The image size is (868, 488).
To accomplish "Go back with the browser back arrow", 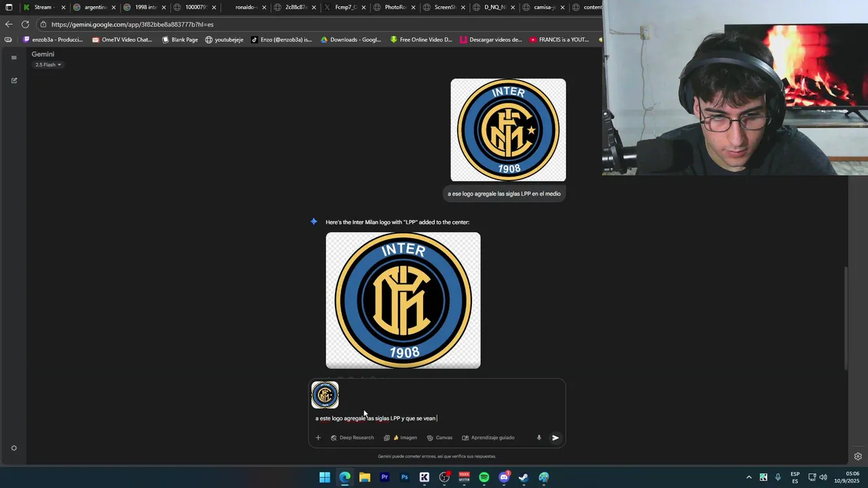I will [9, 24].
